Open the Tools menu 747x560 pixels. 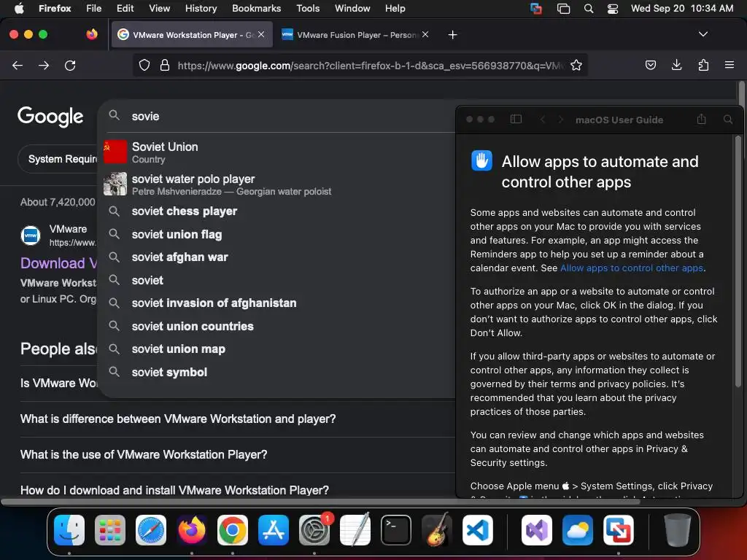click(308, 8)
